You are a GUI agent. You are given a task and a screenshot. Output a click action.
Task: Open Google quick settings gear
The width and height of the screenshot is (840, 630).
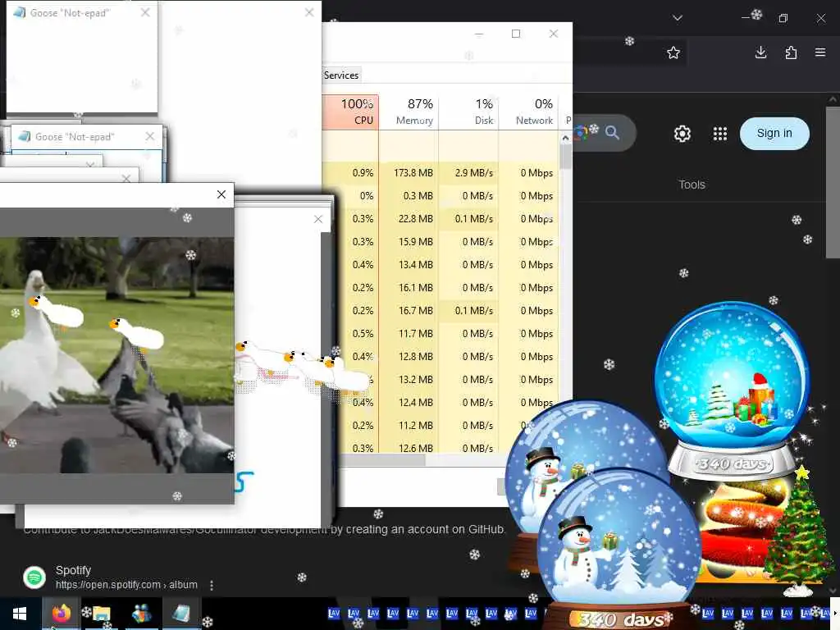682,134
